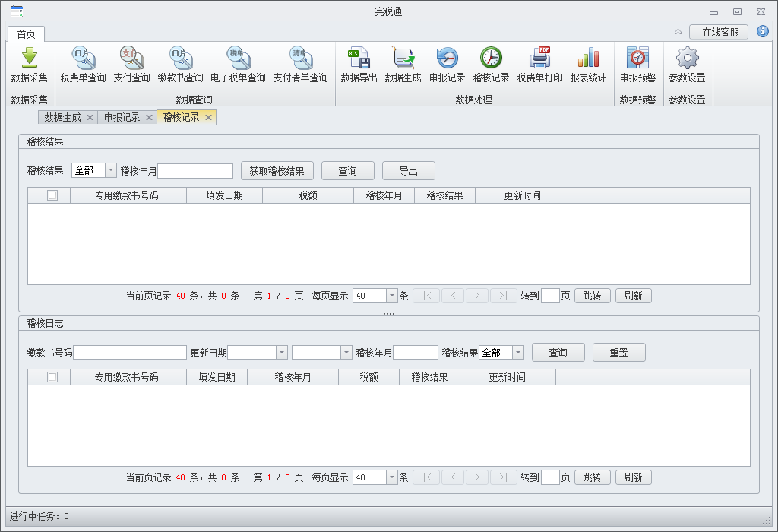Click the blue info icon
778x532 pixels.
[x=763, y=32]
